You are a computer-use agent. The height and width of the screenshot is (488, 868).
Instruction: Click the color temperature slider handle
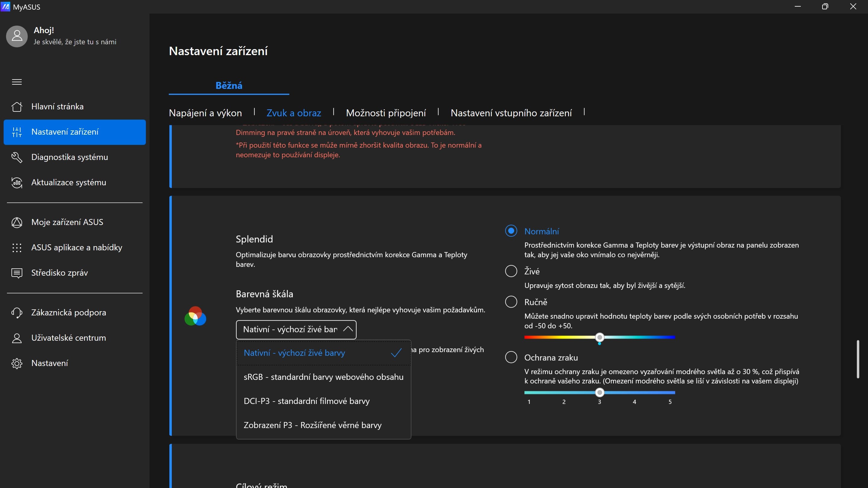pyautogui.click(x=599, y=337)
